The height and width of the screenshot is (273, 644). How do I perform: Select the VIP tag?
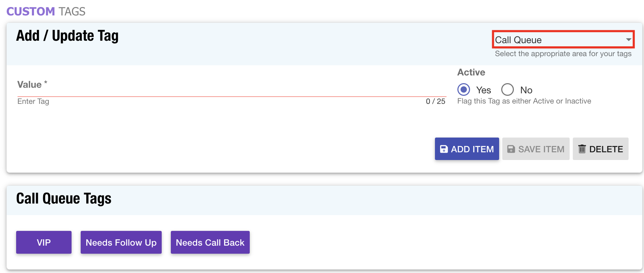(x=44, y=242)
